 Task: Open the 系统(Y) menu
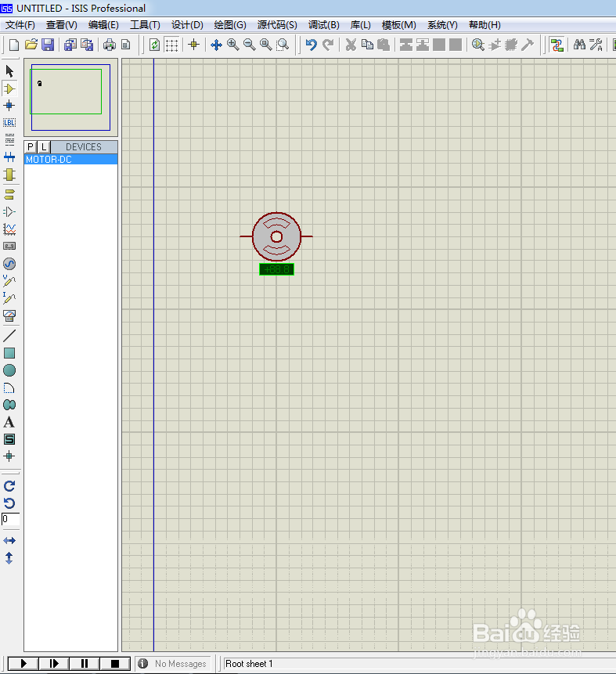(x=442, y=25)
